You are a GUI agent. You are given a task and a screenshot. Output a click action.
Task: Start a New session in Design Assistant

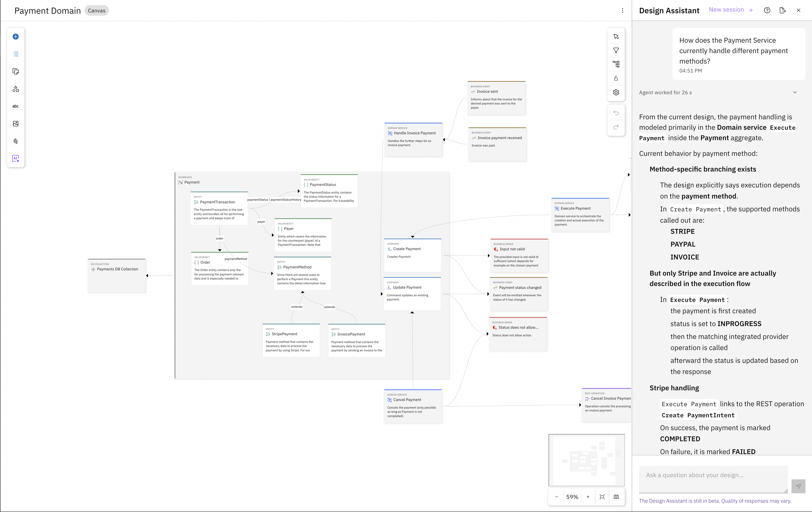pyautogui.click(x=731, y=10)
